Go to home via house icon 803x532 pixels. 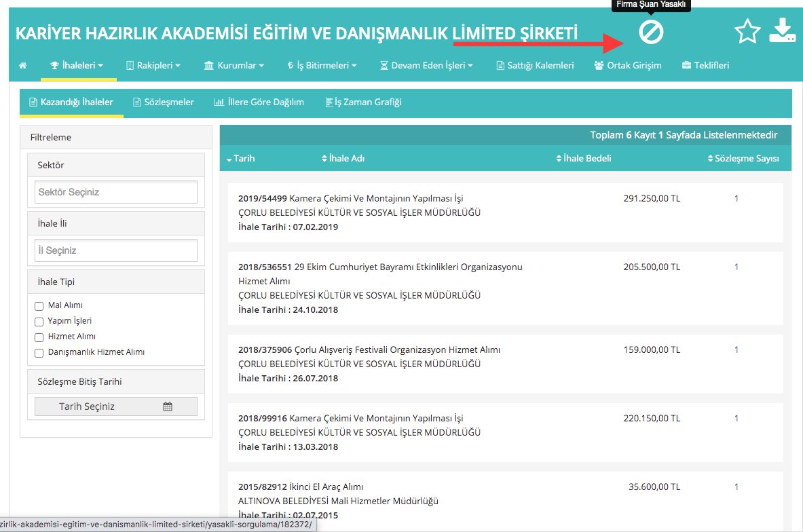point(22,66)
